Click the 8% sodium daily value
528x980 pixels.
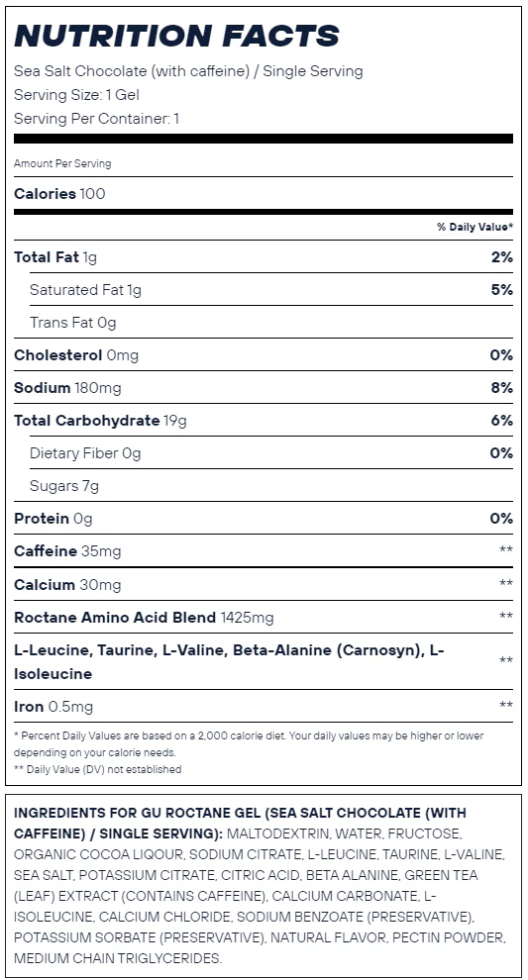501,387
